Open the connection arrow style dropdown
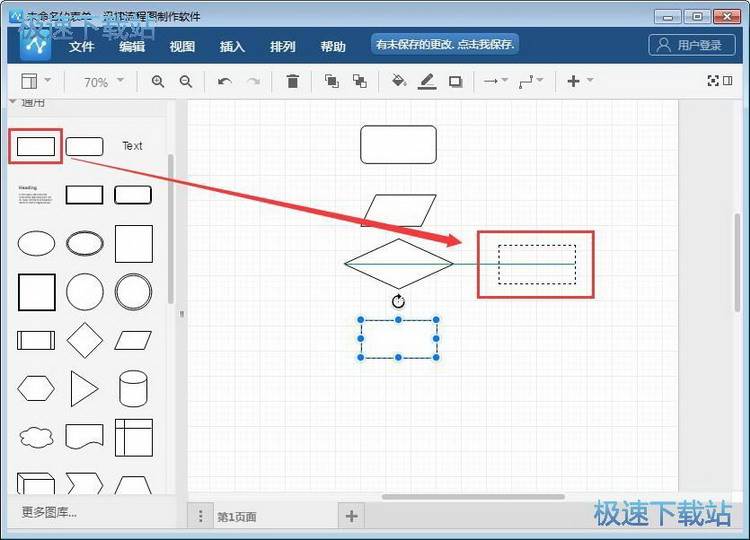750x540 pixels. [x=496, y=81]
